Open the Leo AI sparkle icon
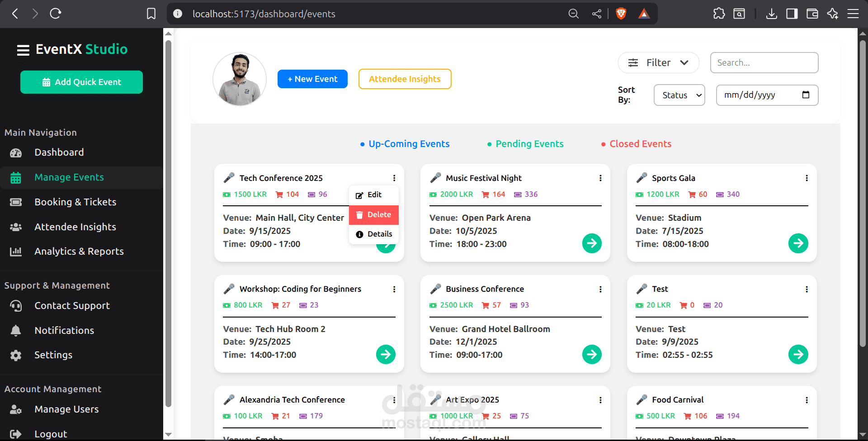Image resolution: width=868 pixels, height=441 pixels. (833, 14)
